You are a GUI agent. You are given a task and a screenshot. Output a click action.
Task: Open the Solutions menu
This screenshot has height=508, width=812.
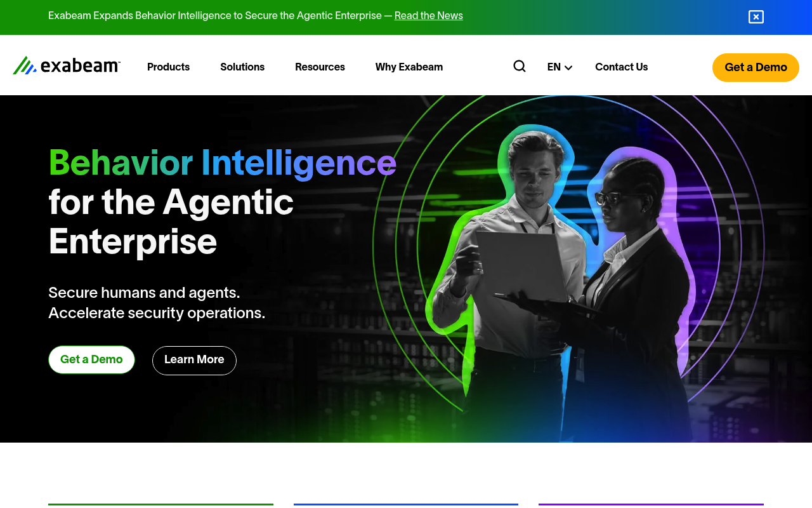[x=242, y=67]
